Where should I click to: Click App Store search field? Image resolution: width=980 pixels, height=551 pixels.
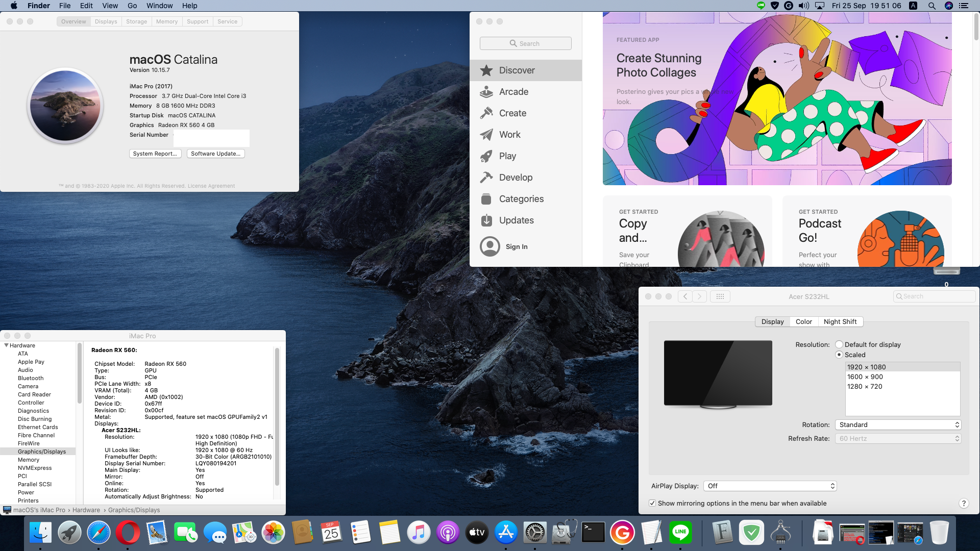(x=525, y=43)
